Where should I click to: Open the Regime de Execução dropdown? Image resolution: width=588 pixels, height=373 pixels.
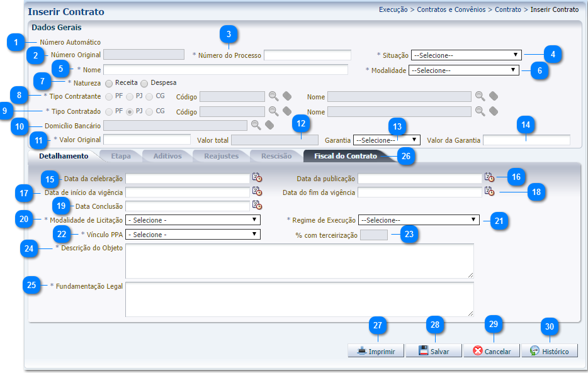point(419,220)
